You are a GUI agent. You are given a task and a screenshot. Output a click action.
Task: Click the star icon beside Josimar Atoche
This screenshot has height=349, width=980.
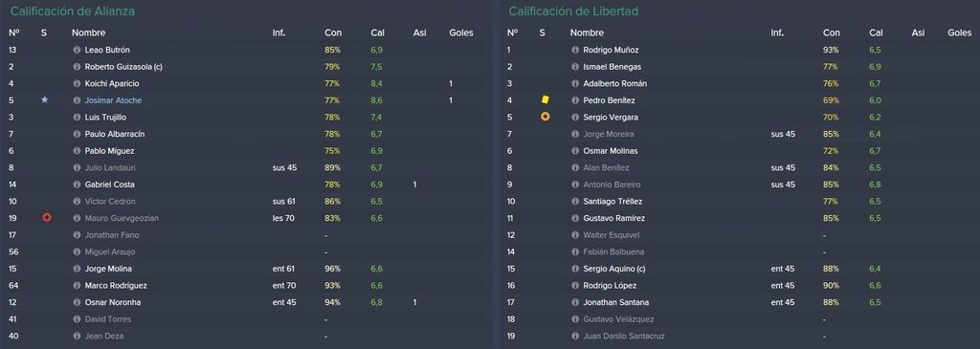[44, 99]
